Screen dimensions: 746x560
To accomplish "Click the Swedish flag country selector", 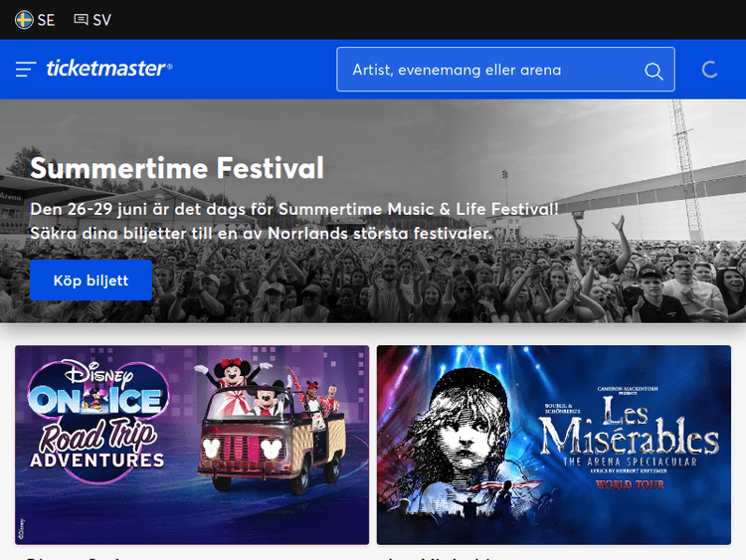I will [x=24, y=20].
